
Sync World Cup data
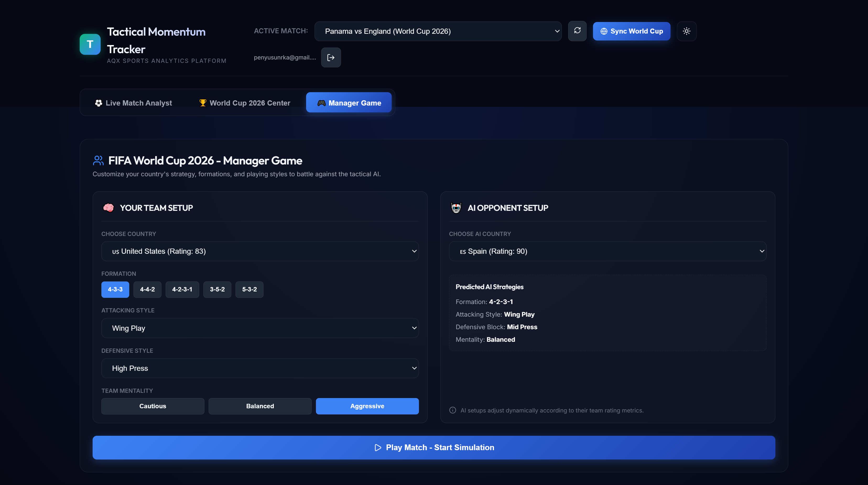click(x=631, y=31)
